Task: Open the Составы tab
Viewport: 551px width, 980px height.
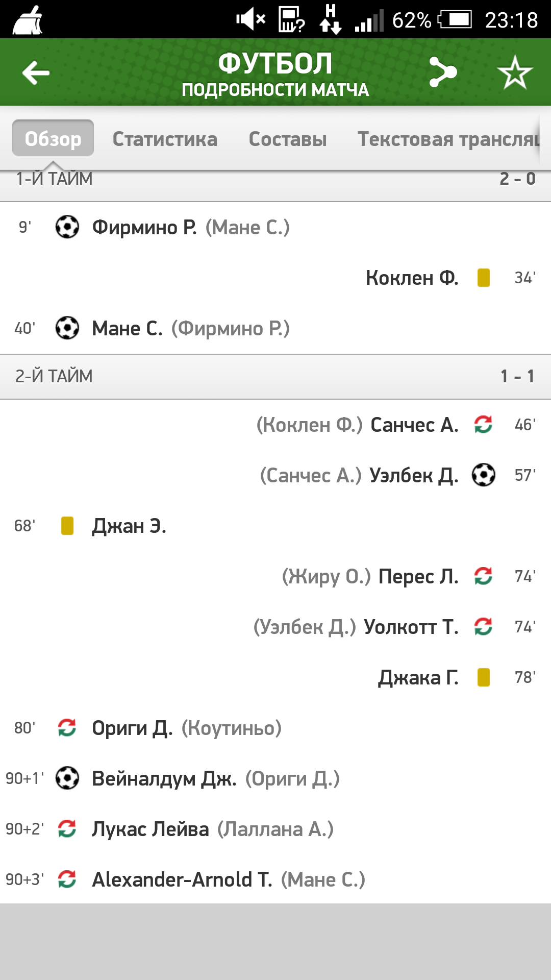Action: coord(288,139)
